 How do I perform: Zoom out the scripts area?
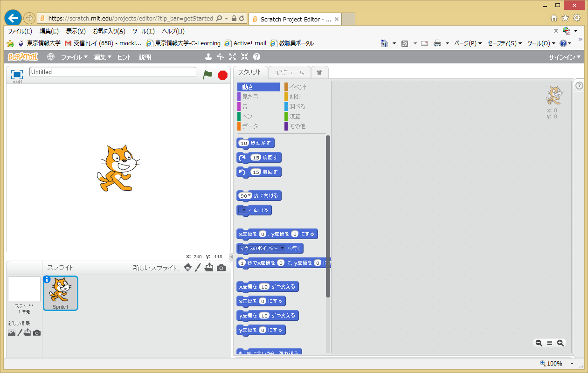[539, 343]
